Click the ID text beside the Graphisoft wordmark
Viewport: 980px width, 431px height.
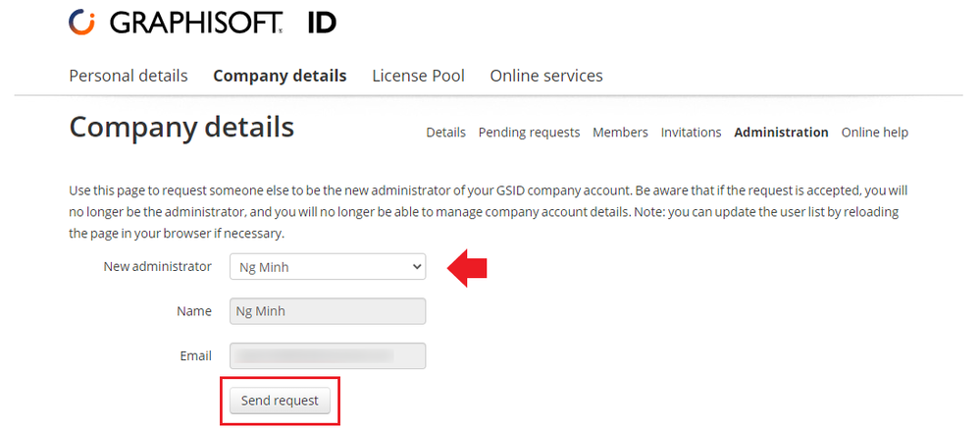click(322, 23)
